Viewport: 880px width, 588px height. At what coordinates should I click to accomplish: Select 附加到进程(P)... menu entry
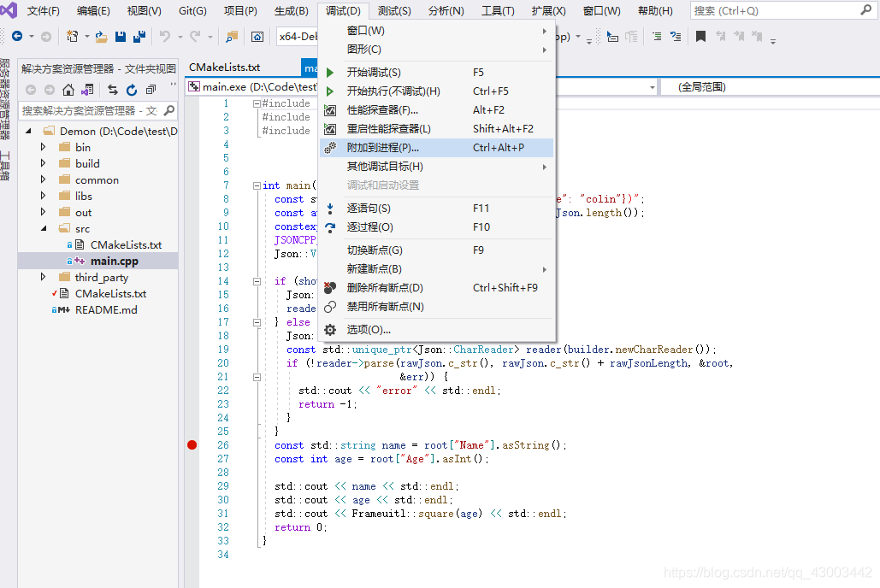coord(437,148)
